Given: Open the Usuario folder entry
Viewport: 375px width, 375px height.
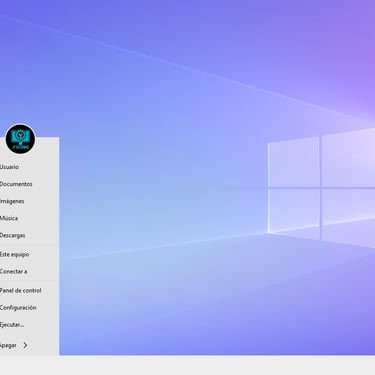Looking at the screenshot, I should tap(9, 167).
